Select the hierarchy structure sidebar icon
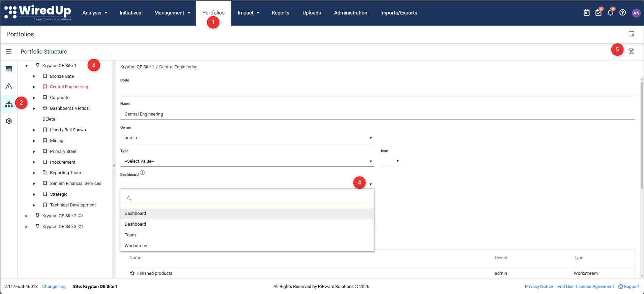Image resolution: width=644 pixels, height=294 pixels. click(9, 104)
